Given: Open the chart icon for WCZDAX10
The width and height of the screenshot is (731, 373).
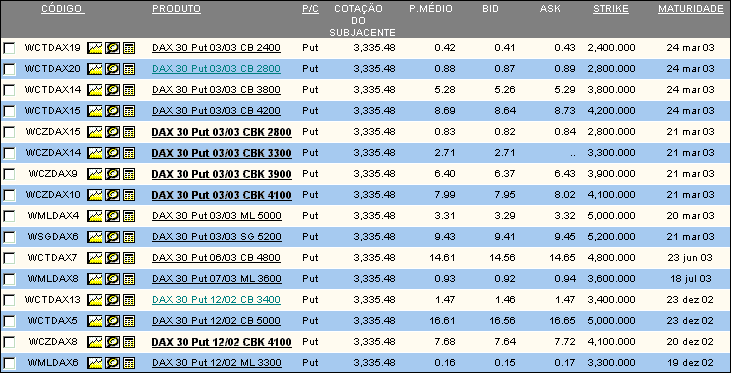Looking at the screenshot, I should (x=95, y=195).
